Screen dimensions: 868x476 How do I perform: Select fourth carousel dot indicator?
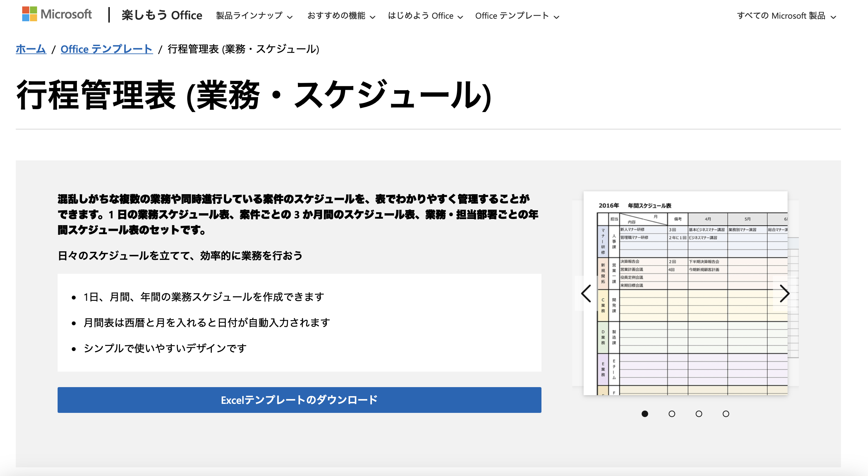point(726,414)
